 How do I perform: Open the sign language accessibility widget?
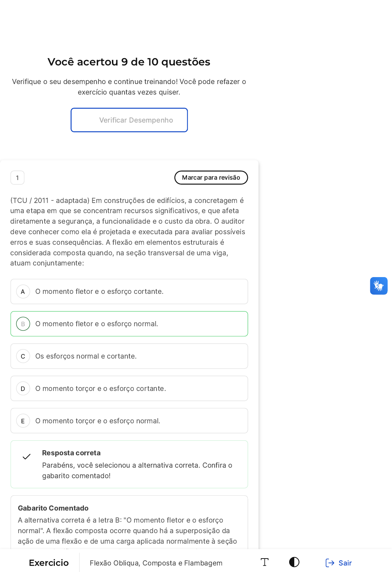tap(379, 286)
